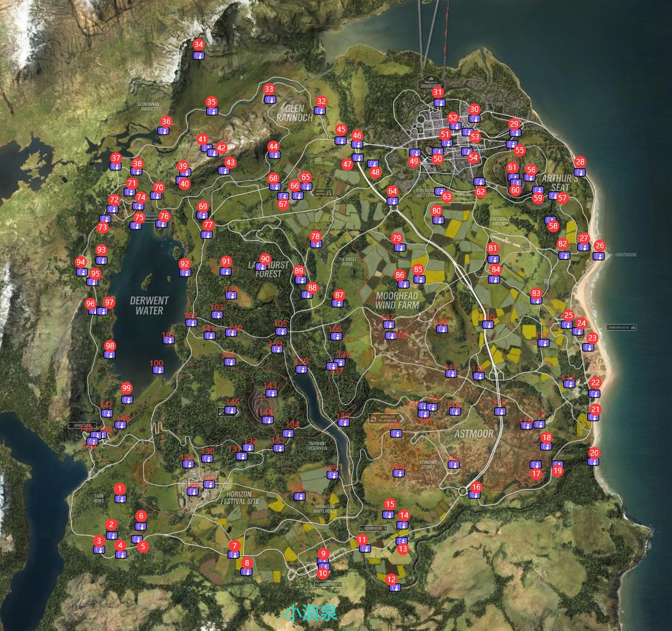Click the GLEN RANNOCH map label
672x631 pixels.
click(295, 113)
